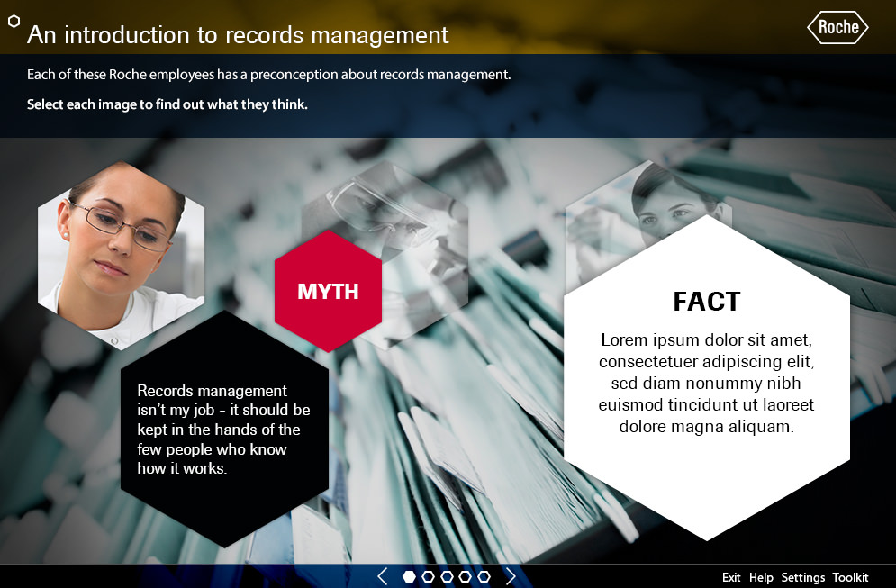Jump to the second page indicator hexagon
Screen dimensions: 896x588
(429, 576)
